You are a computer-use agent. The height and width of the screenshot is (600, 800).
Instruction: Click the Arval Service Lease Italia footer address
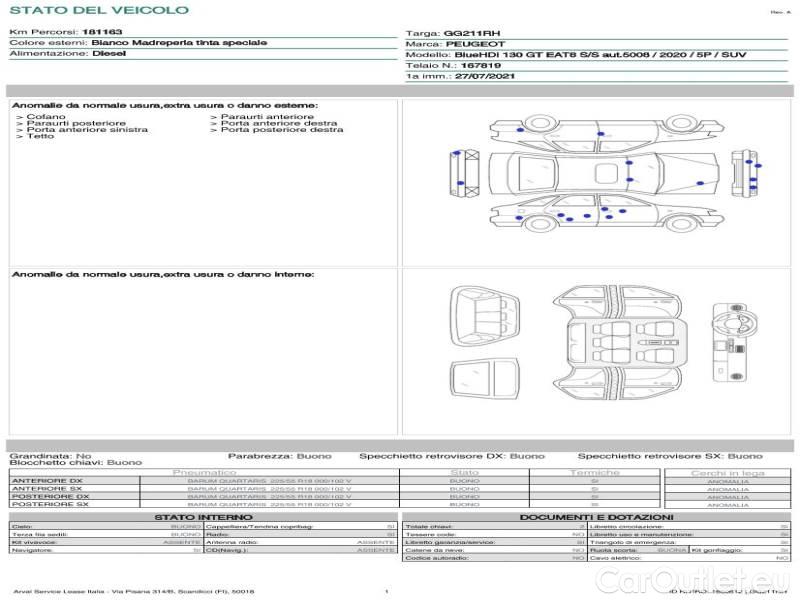(x=134, y=592)
